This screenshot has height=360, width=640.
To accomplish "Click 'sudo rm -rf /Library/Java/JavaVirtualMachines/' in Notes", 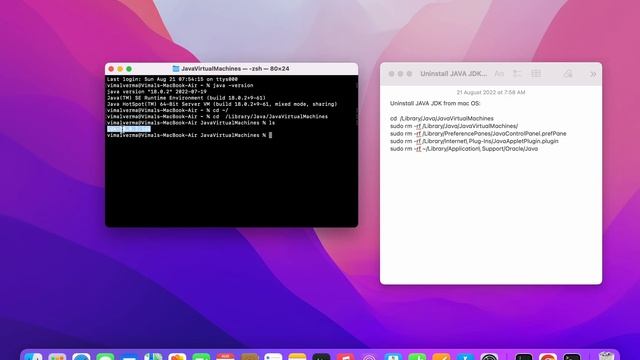I will point(454,126).
